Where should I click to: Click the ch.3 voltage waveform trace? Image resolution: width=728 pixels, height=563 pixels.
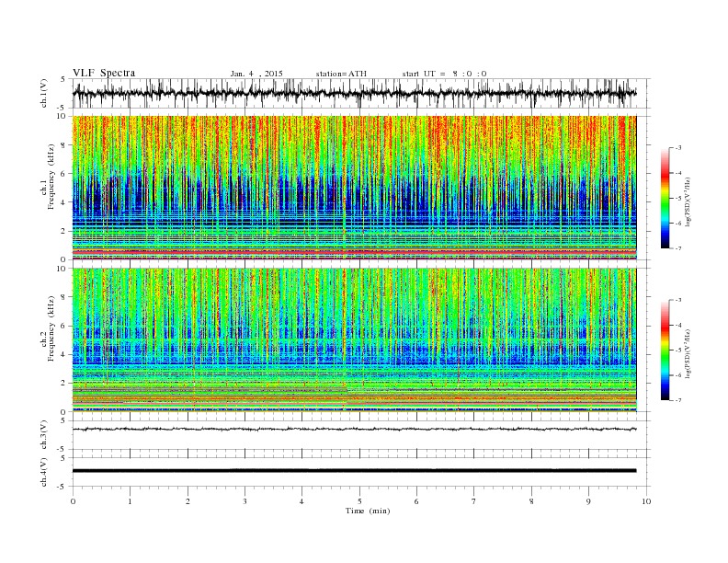(354, 430)
